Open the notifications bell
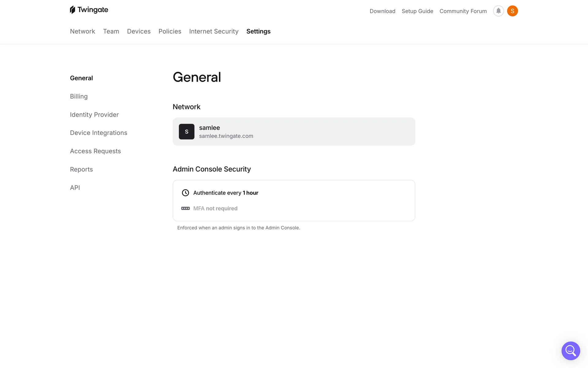This screenshot has width=588, height=368. coord(498,11)
